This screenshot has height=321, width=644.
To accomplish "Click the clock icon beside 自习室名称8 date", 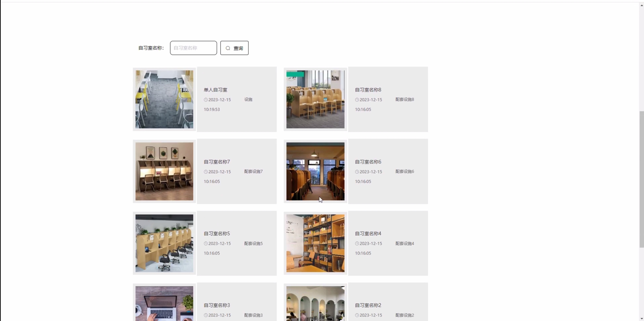I will click(357, 99).
